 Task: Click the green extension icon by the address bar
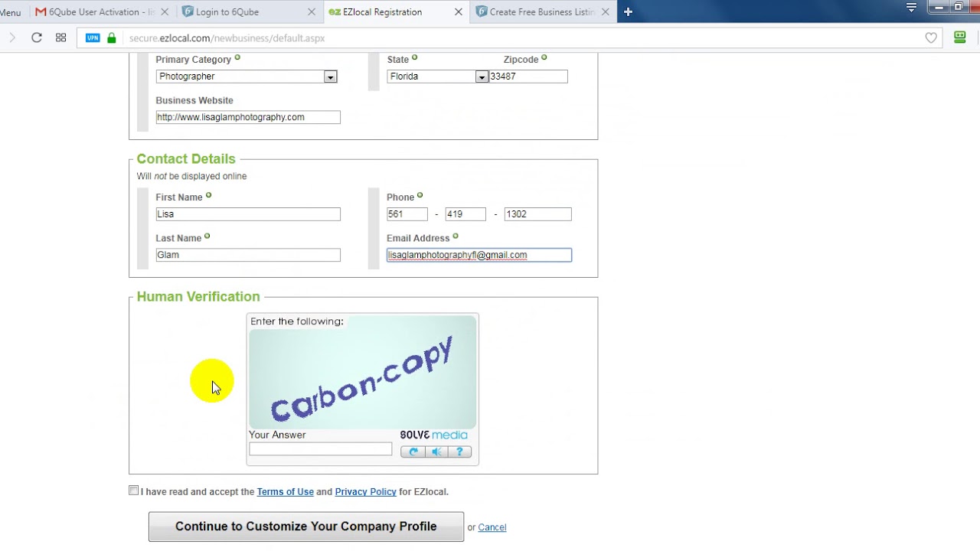pos(959,37)
